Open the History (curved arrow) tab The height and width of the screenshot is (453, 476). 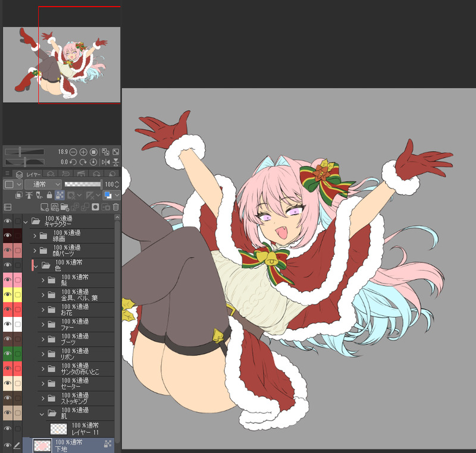click(65, 174)
